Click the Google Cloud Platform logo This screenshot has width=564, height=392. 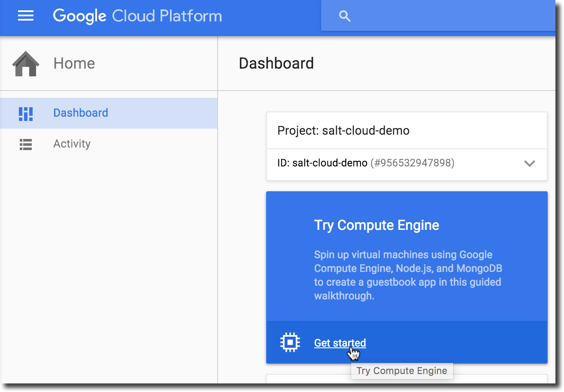tap(137, 16)
